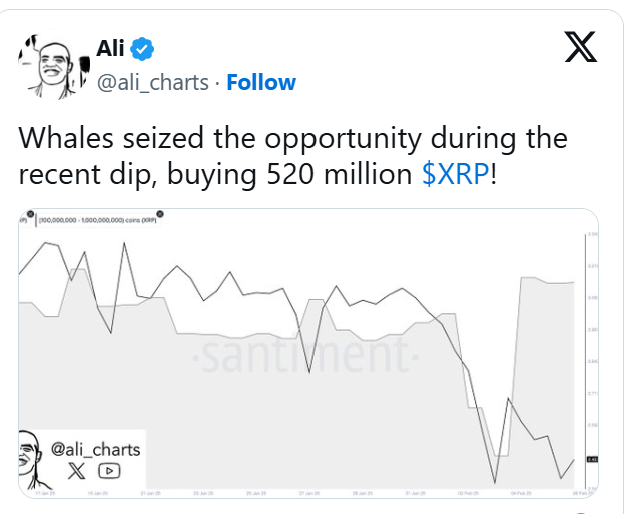The width and height of the screenshot is (626, 514).
Task: Click the tweet text about whales buying
Action: [291, 155]
